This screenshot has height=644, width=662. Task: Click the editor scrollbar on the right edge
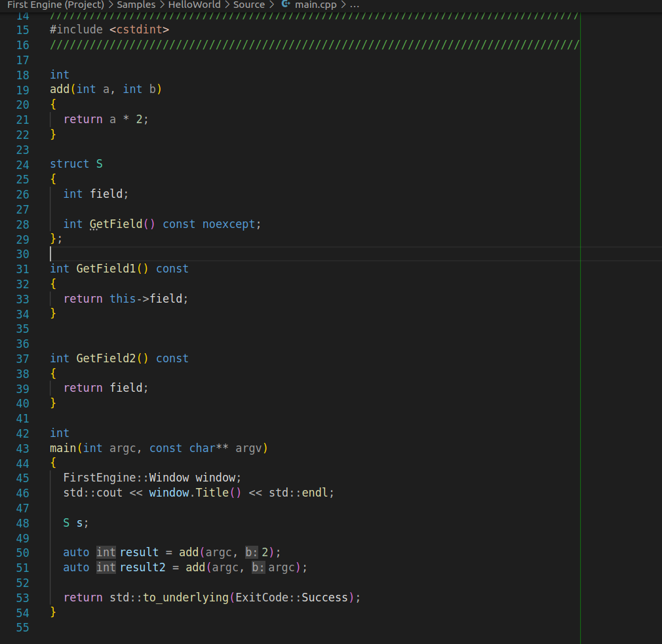[655, 262]
